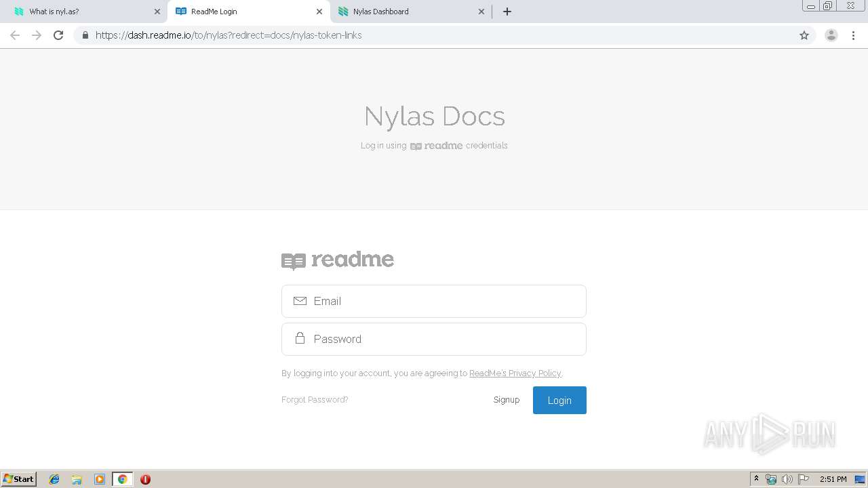
Task: Open the volume speaker tray icon
Action: click(x=787, y=479)
